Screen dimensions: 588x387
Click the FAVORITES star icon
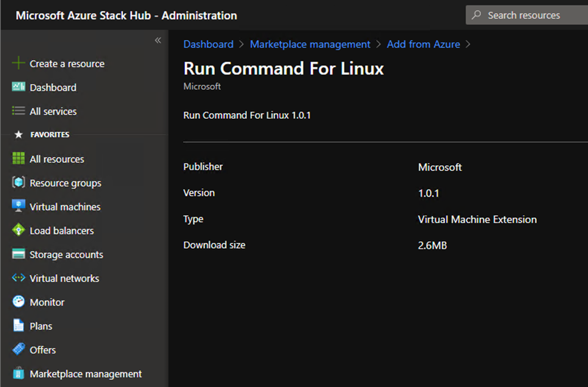pyautogui.click(x=19, y=135)
